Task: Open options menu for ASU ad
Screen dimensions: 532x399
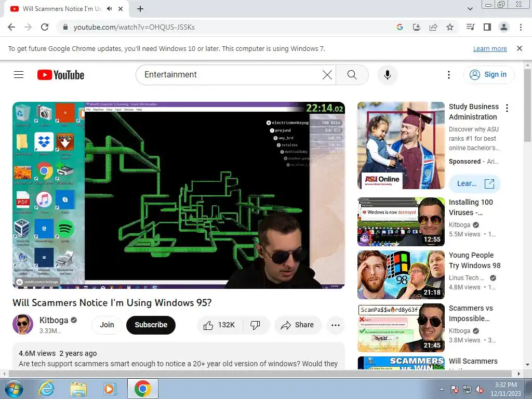Action: pyautogui.click(x=507, y=108)
